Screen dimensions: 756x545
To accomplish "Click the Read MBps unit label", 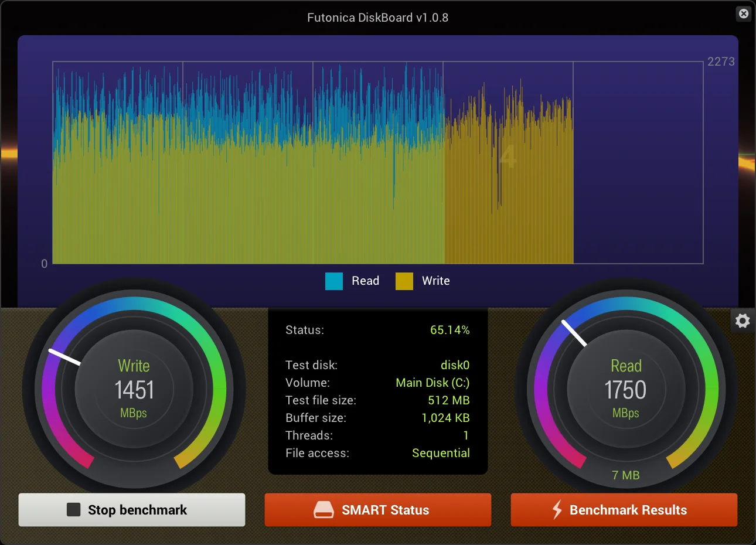I will click(x=626, y=413).
